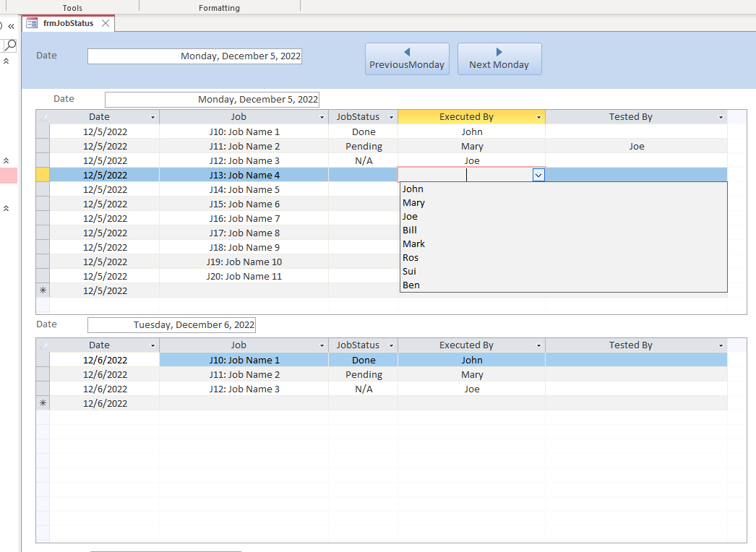Switch to the frmJobStatus tab
Screen dimensions: 756x552
pyautogui.click(x=68, y=23)
